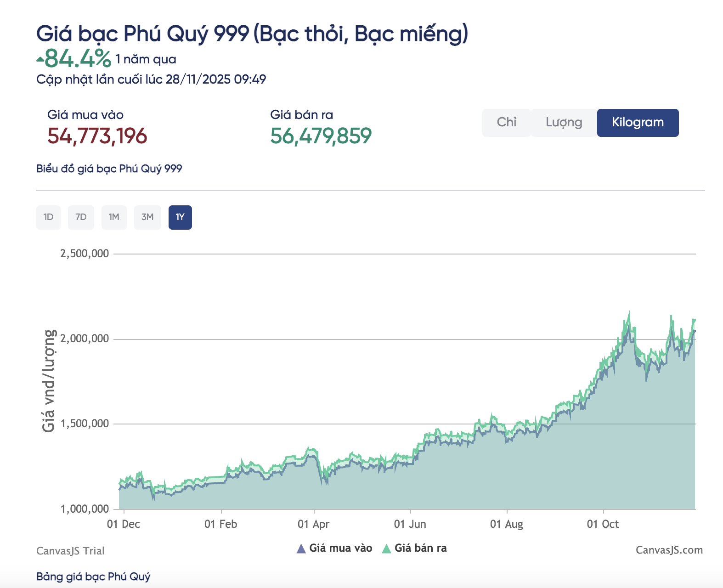The width and height of the screenshot is (723, 588).
Task: Switch chart range to 3M
Action: coord(147,217)
